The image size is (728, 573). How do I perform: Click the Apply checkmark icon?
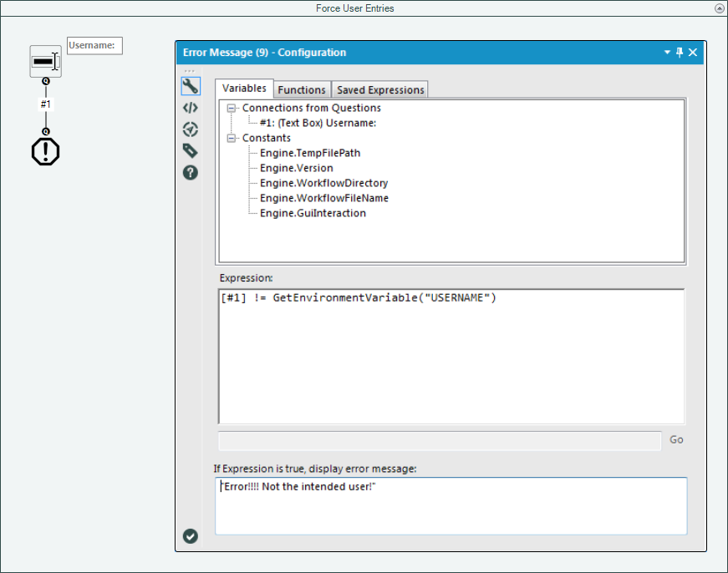[x=191, y=536]
